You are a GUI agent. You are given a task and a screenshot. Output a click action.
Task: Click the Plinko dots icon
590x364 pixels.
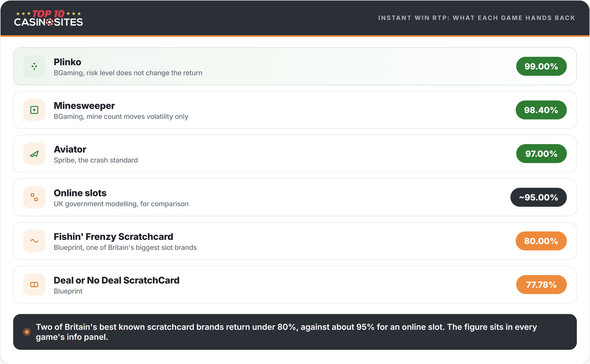point(34,66)
